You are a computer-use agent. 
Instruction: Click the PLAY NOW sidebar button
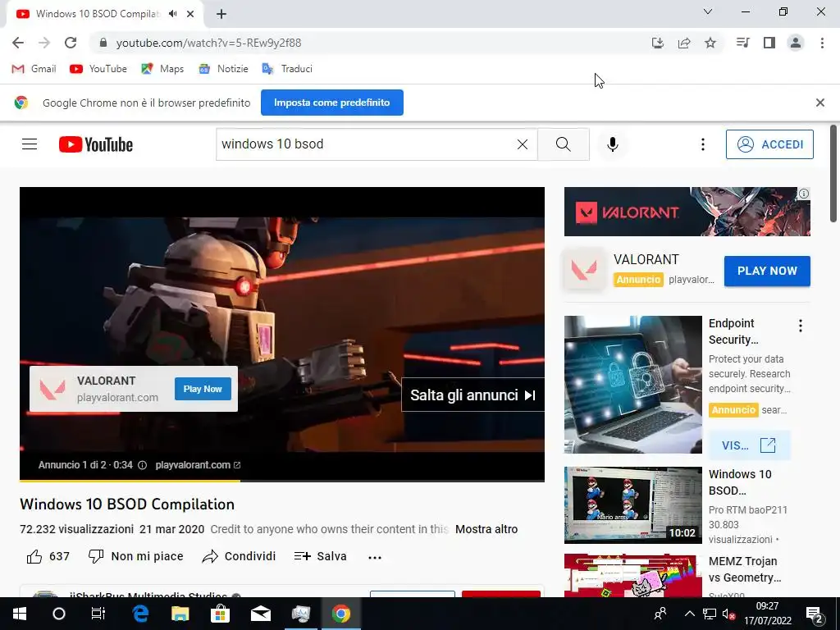point(767,271)
